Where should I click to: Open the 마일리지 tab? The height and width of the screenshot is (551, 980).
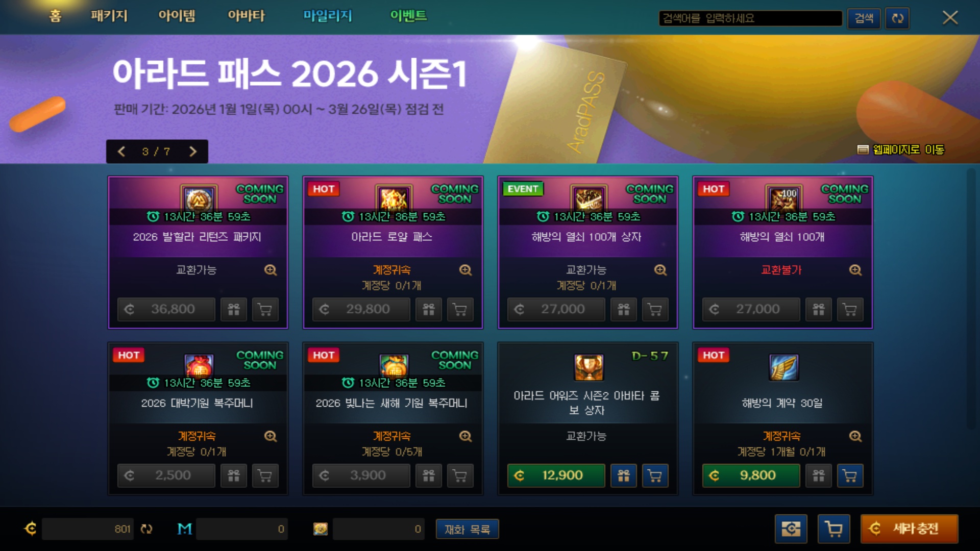click(x=328, y=16)
